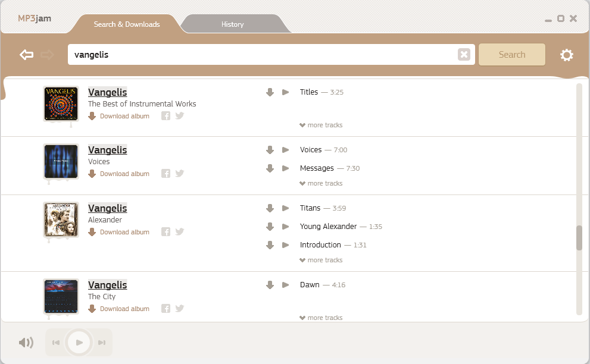Play the Titans track
590x364 pixels.
286,208
